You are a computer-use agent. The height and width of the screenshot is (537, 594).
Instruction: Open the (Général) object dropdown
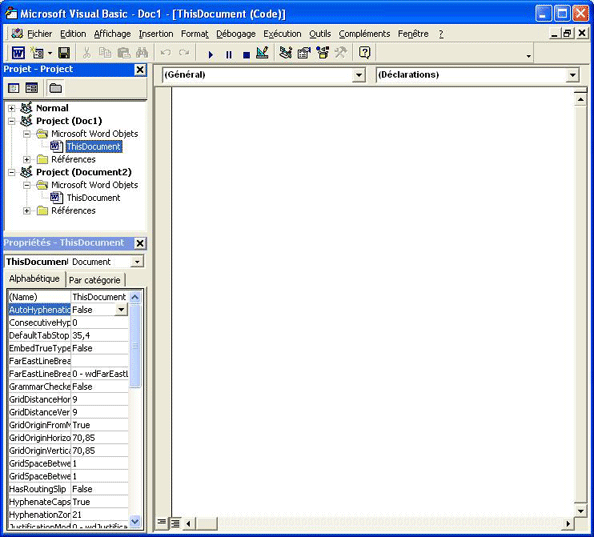pos(358,75)
